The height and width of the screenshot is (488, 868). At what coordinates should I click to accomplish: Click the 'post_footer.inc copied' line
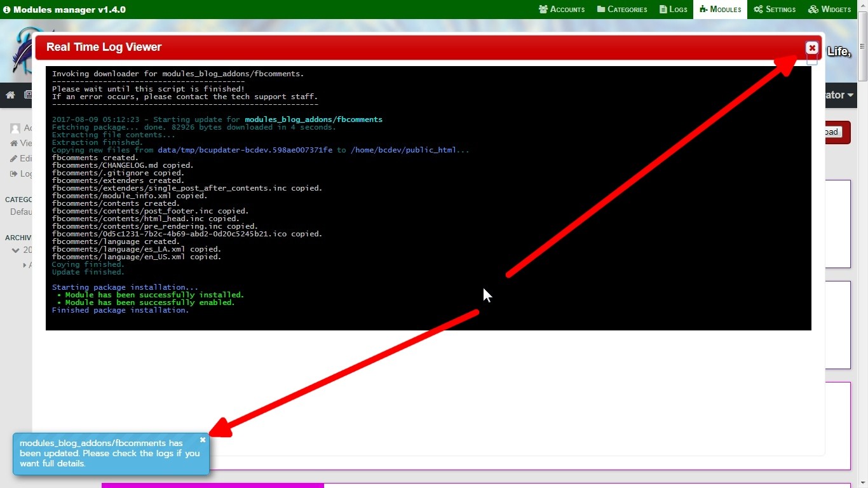click(150, 211)
